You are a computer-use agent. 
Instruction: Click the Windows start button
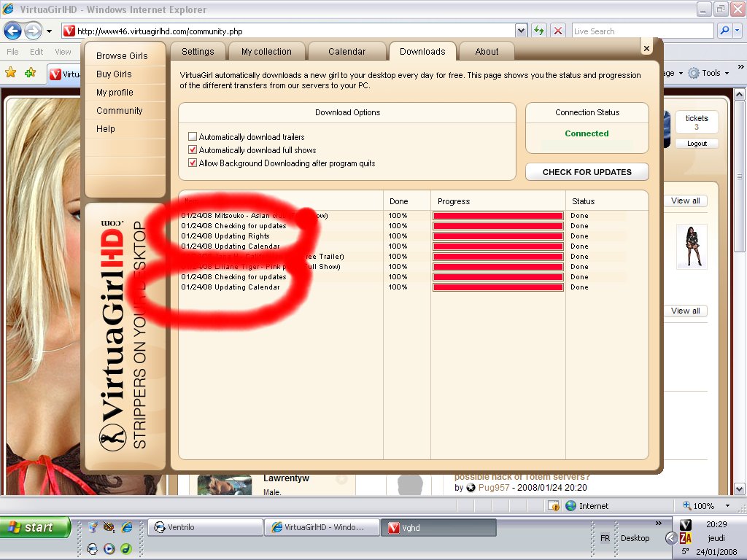[35, 527]
